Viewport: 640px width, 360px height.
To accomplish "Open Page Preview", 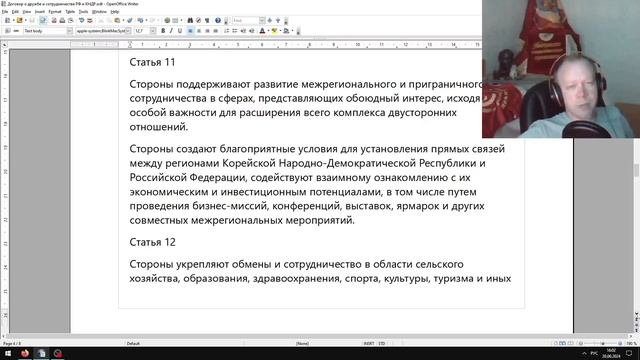I will [71, 20].
